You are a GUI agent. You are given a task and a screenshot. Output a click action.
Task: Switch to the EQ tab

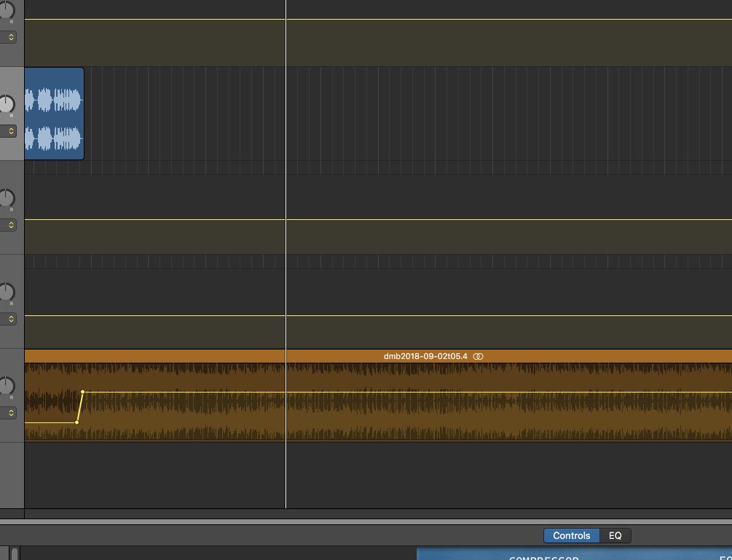pos(615,536)
